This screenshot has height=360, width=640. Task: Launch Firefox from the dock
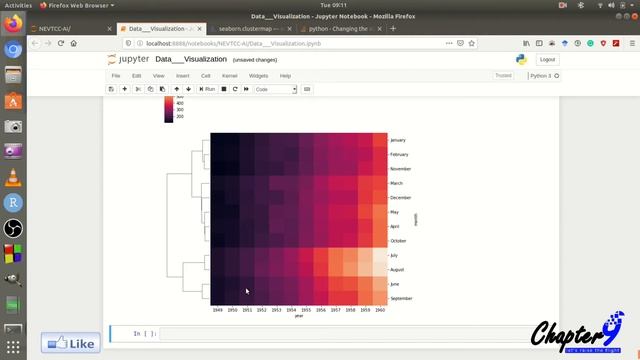tap(13, 24)
